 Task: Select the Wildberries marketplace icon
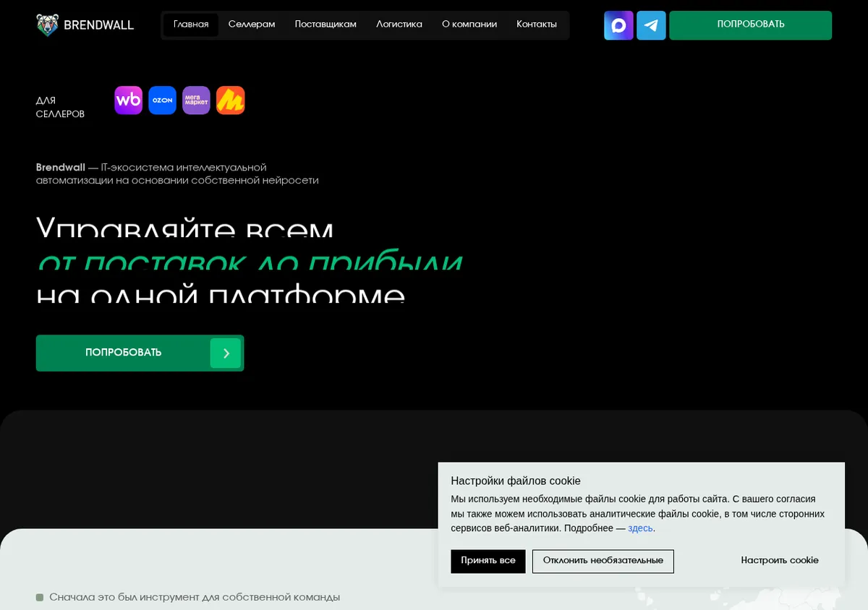pos(129,100)
